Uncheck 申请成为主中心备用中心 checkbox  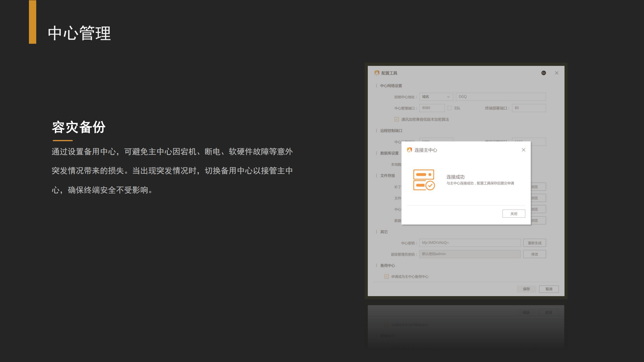click(x=387, y=277)
